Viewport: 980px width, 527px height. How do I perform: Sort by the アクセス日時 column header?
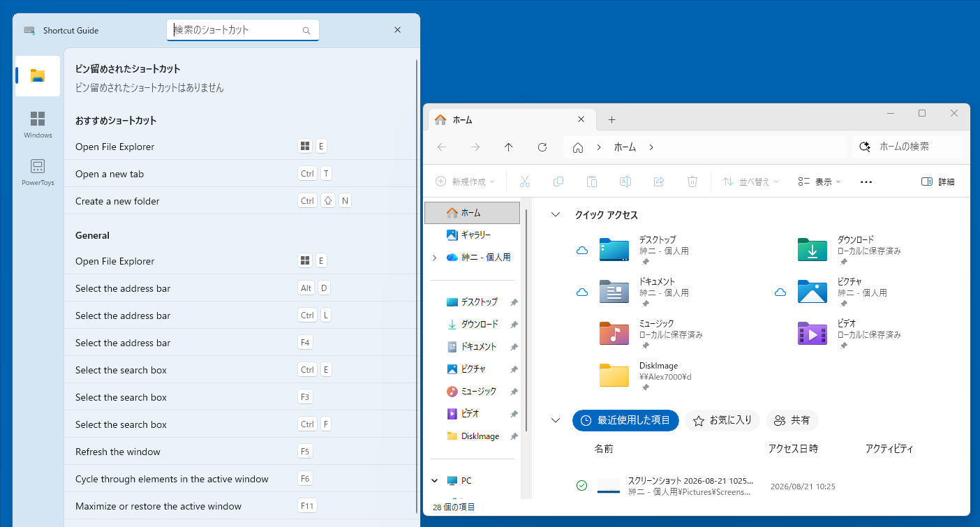pos(793,449)
